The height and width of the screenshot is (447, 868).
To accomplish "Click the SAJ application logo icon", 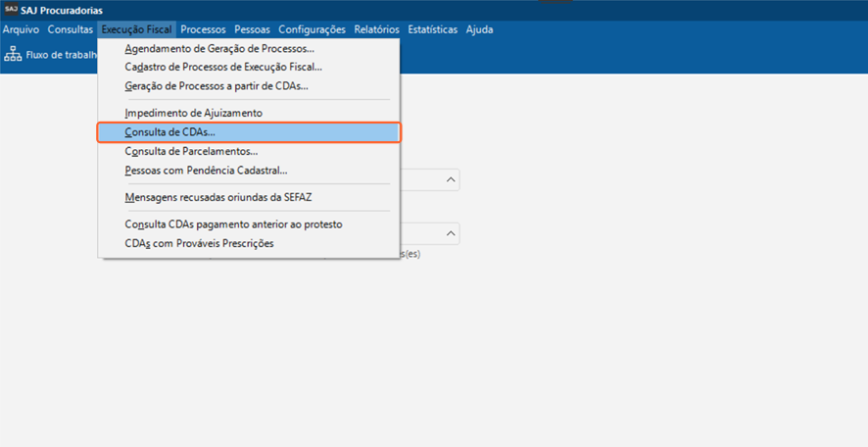I will (x=11, y=10).
